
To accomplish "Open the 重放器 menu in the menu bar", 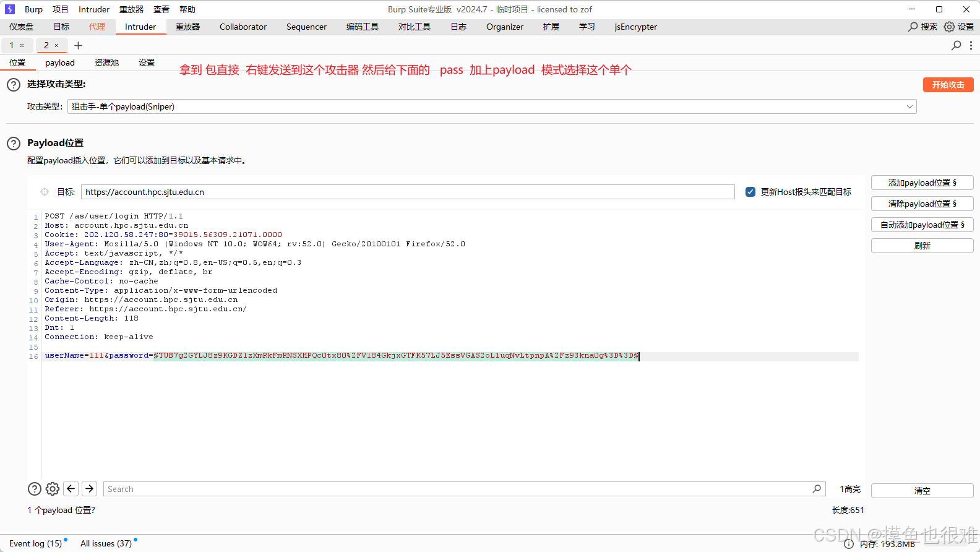I will click(x=131, y=9).
